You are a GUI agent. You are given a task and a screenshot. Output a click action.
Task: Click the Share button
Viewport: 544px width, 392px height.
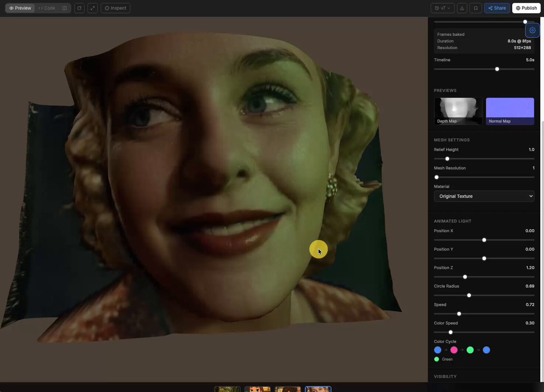click(x=496, y=8)
